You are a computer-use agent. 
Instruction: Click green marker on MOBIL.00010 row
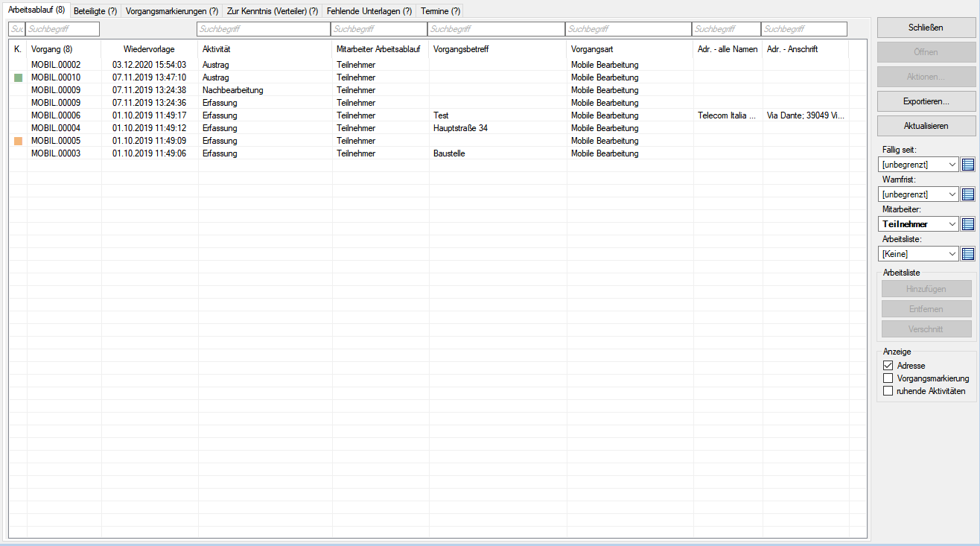[18, 77]
